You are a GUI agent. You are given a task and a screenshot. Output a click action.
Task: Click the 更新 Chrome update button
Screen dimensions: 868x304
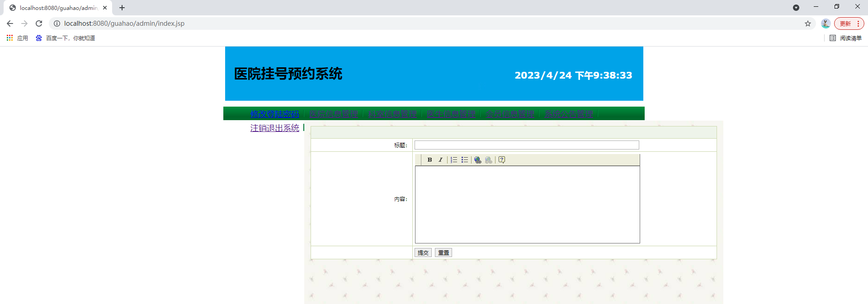point(849,23)
